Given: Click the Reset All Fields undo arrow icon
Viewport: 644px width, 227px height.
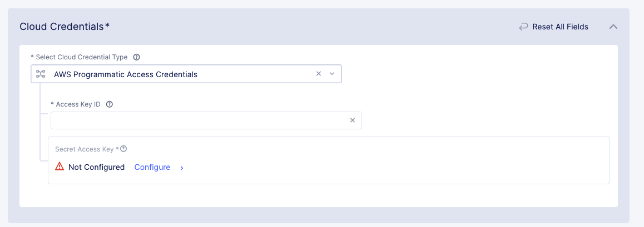Looking at the screenshot, I should pos(523,27).
